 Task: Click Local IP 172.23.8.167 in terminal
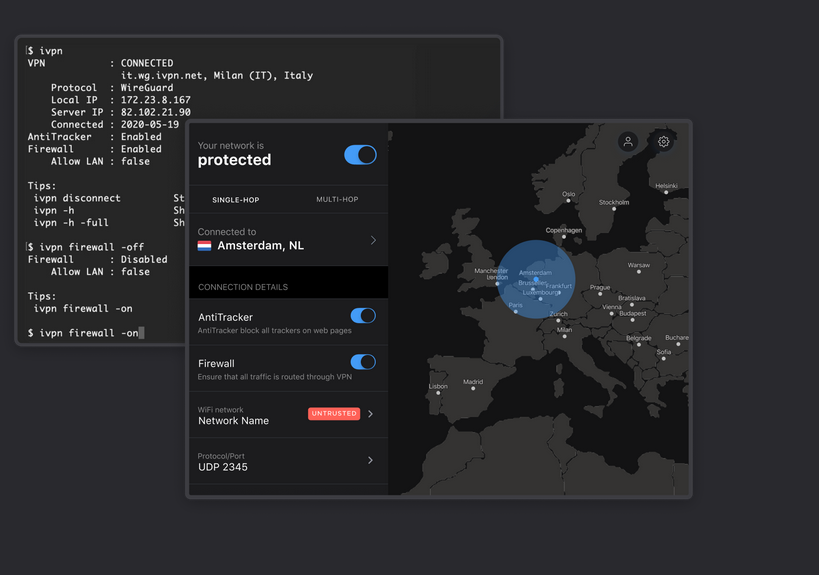156,100
